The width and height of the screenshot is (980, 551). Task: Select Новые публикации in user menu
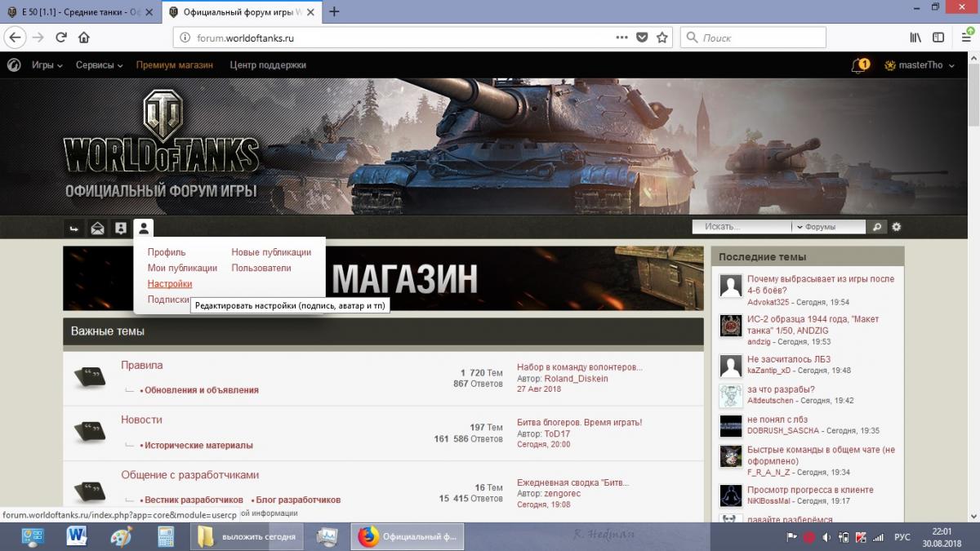[271, 252]
